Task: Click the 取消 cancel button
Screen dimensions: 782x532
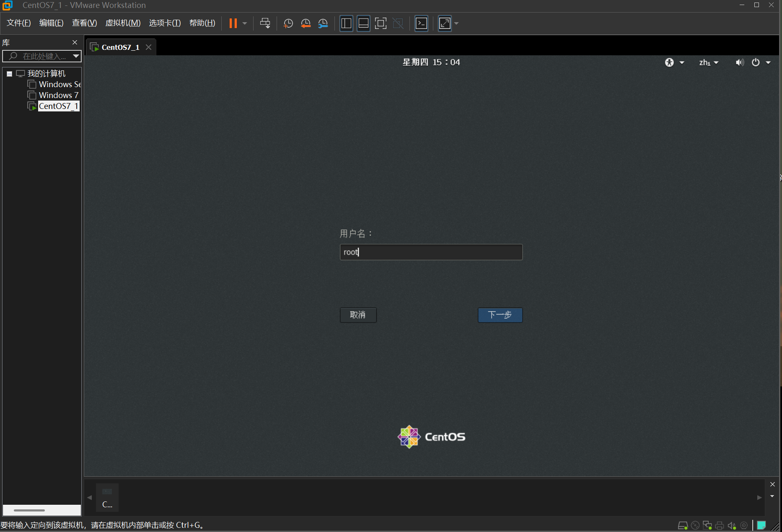Action: pos(358,315)
